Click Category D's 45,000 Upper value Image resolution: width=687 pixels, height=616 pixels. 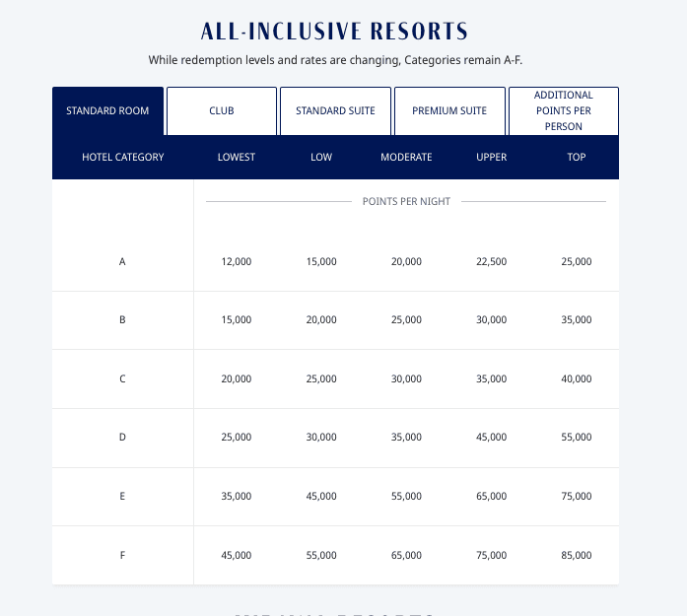(x=491, y=438)
